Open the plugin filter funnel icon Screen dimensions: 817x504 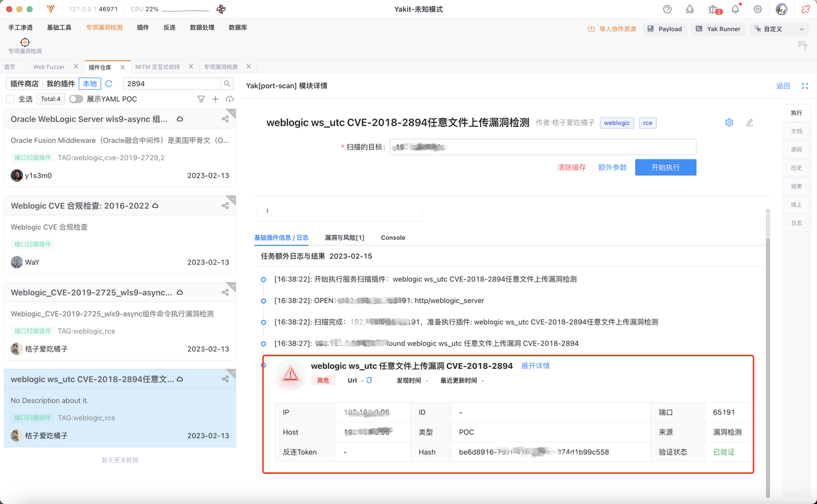[201, 99]
